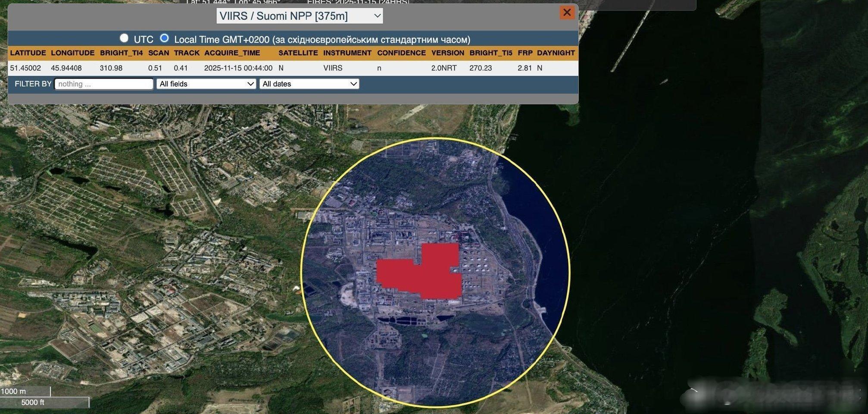Close the fire data table panel
The image size is (868, 414).
coord(567,13)
